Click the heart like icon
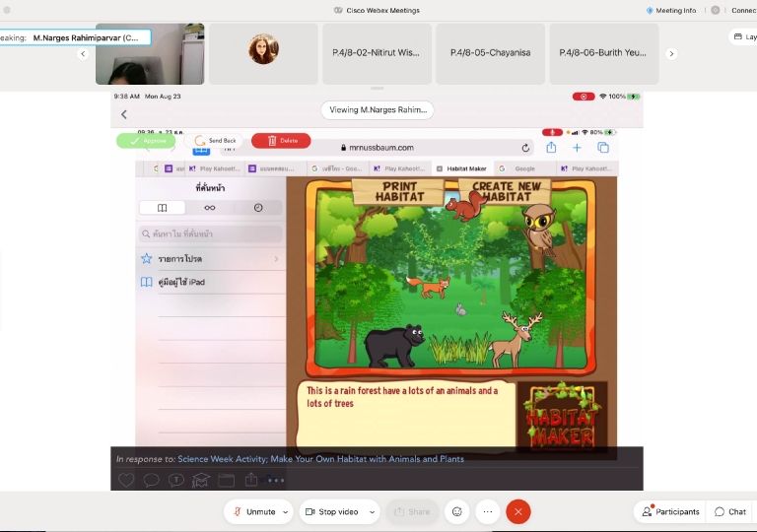Screen dimensions: 757x532 [126, 480]
